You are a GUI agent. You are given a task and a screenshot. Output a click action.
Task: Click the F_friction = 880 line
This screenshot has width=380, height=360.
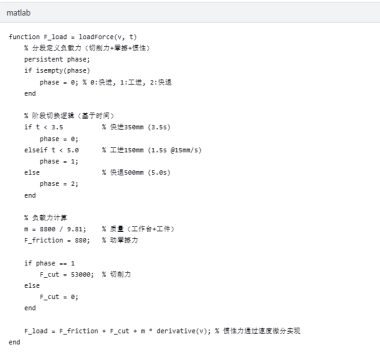click(57, 240)
